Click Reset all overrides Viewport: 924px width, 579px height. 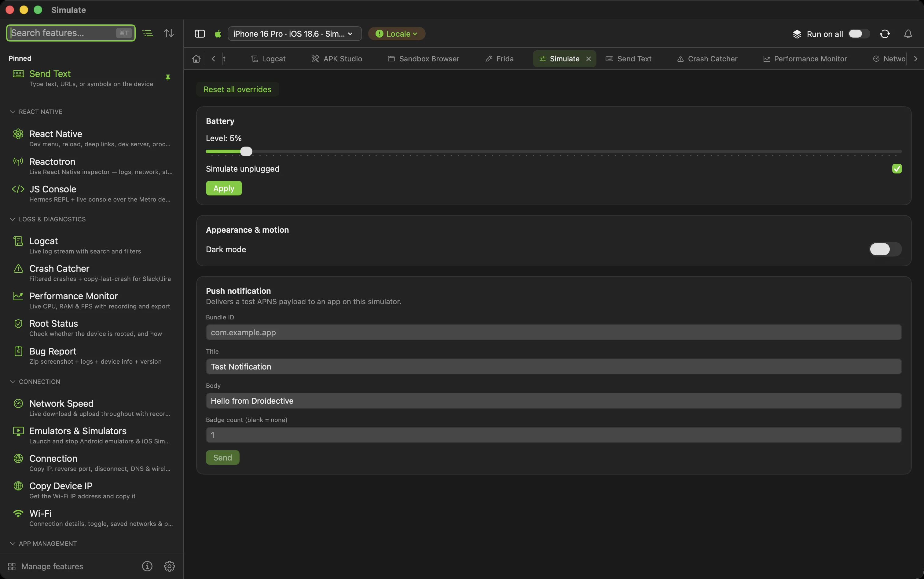click(x=237, y=89)
